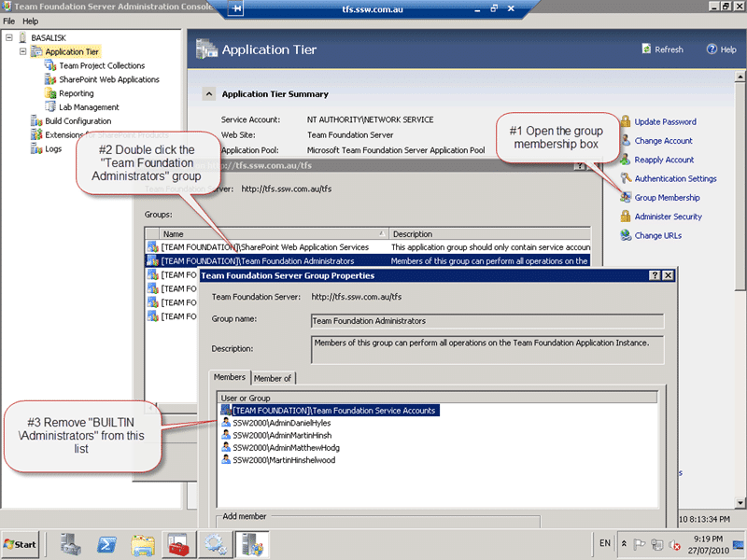Switch to the Member of tab
Viewport: 747px width, 560px height.
tap(273, 378)
